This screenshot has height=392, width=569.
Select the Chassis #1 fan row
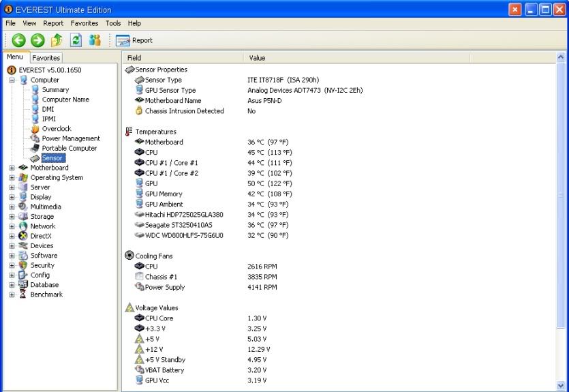339,277
